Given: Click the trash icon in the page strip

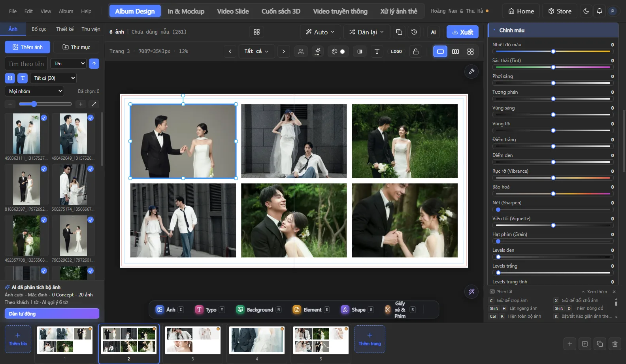Looking at the screenshot, I should point(615,344).
